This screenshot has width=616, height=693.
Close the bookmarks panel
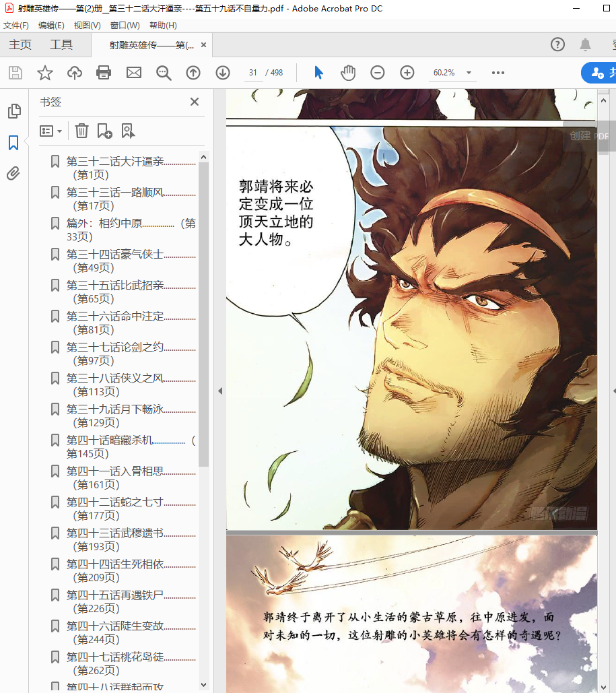click(x=195, y=102)
